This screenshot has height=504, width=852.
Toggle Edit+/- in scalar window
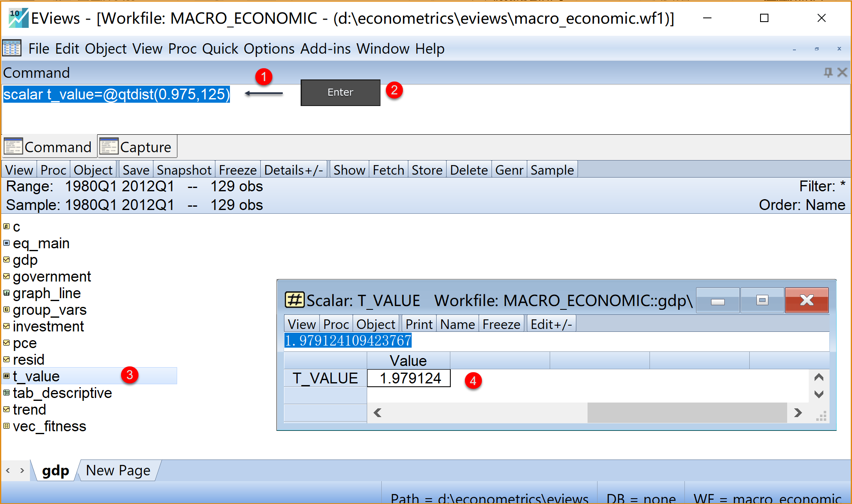(x=551, y=324)
